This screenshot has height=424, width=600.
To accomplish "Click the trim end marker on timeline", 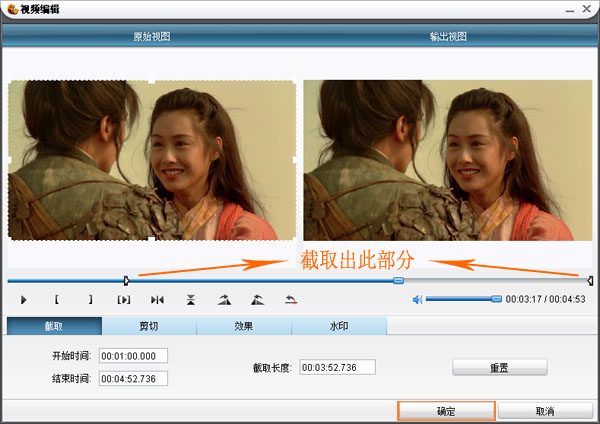I will [x=590, y=281].
